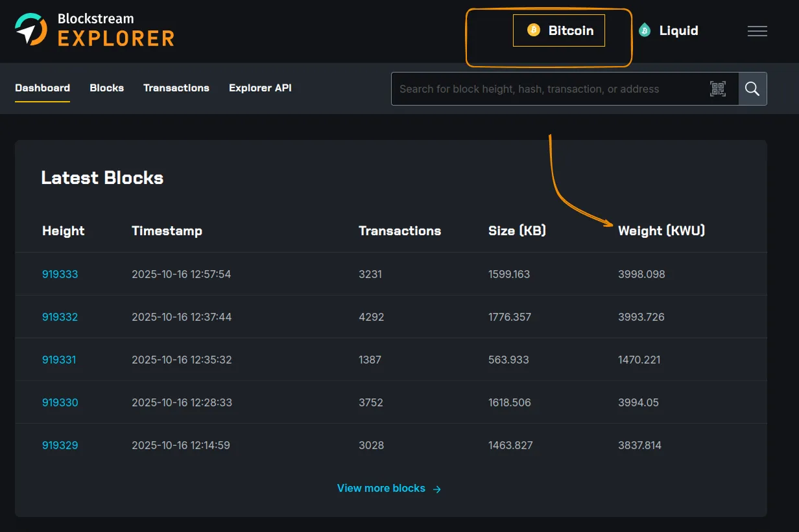Click the arrow next to View more blocks
799x532 pixels.
437,489
